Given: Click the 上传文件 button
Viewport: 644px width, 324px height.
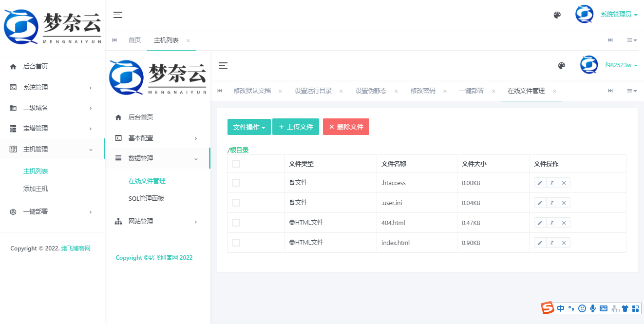Looking at the screenshot, I should click(x=296, y=127).
